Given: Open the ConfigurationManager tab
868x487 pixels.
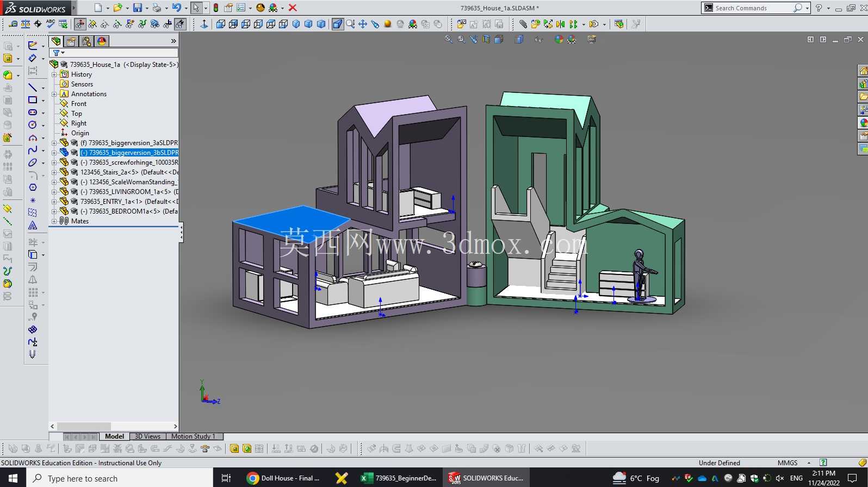Looking at the screenshot, I should pyautogui.click(x=86, y=41).
